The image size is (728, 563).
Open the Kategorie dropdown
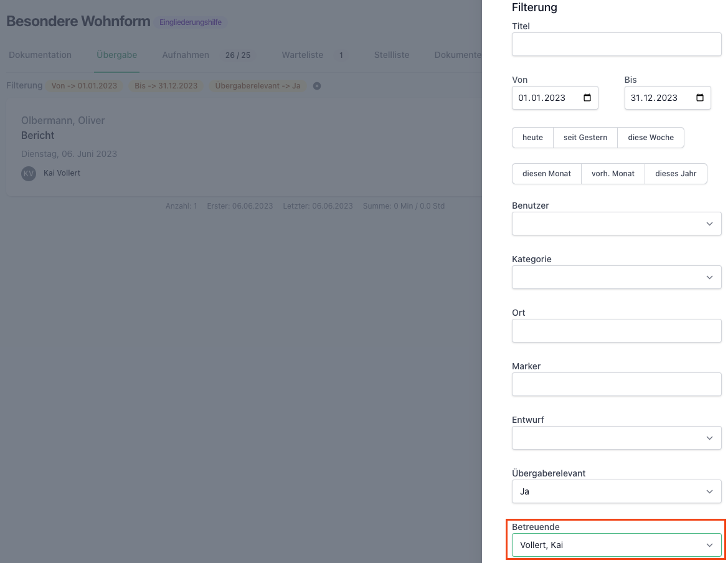click(x=617, y=277)
